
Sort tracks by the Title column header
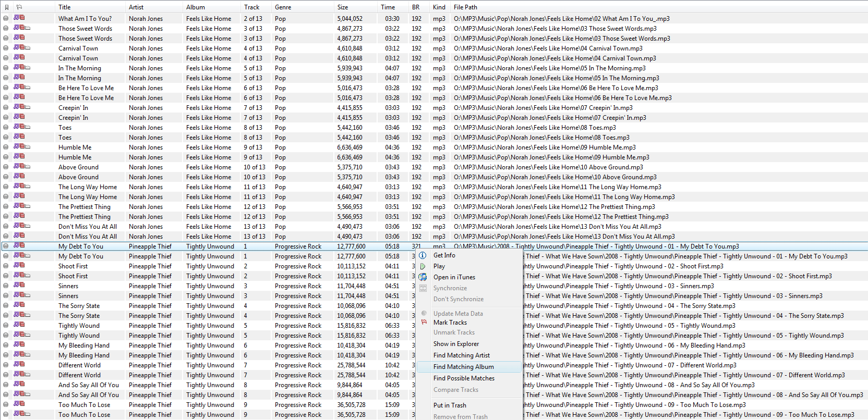(65, 7)
